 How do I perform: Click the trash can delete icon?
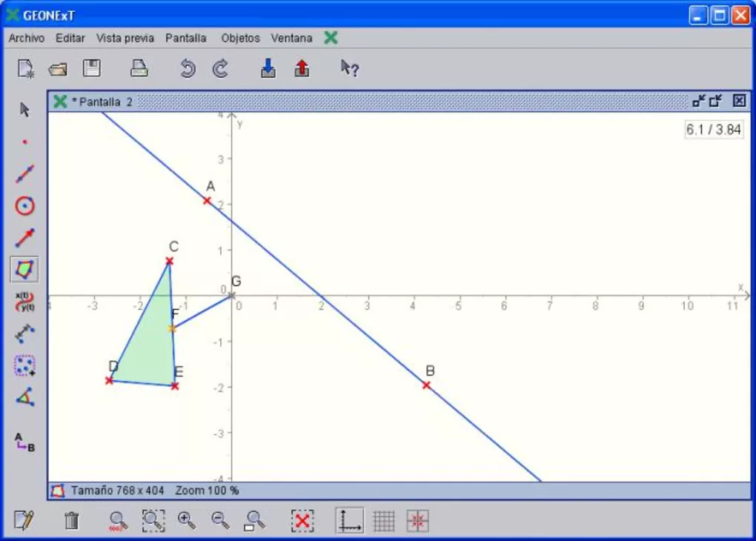72,521
